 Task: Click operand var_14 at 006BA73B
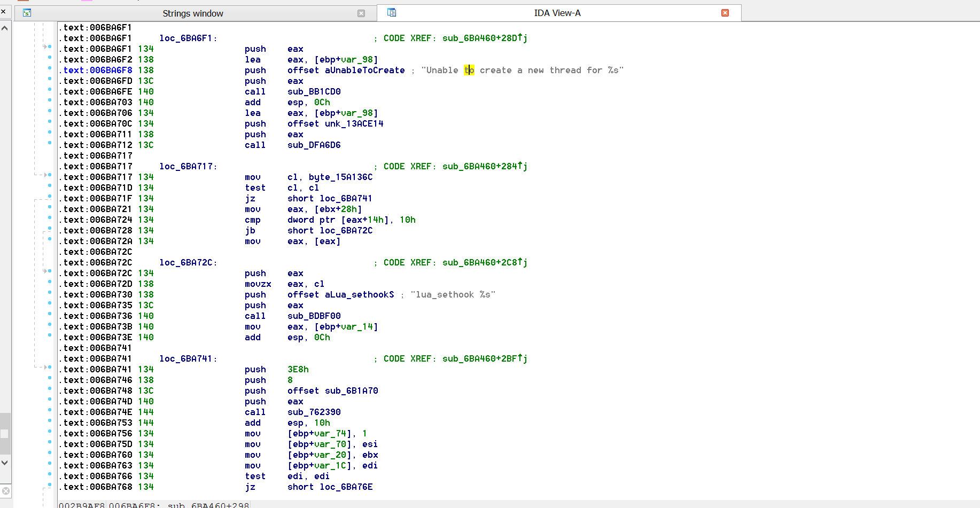[x=357, y=327]
